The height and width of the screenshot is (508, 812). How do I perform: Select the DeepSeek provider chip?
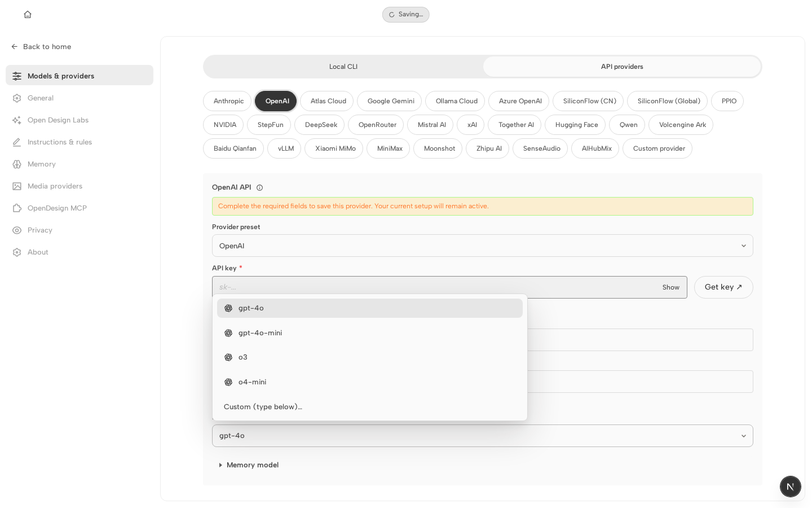(320, 125)
